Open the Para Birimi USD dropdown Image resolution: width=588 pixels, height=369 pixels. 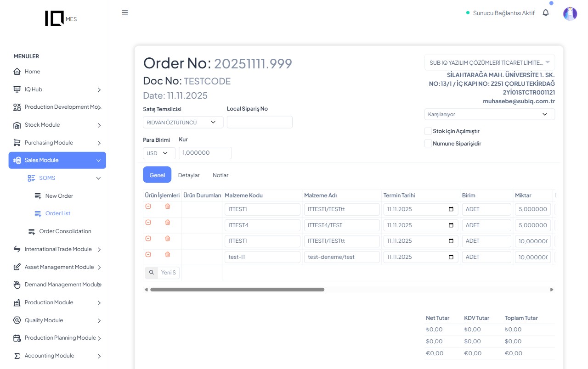[x=158, y=153]
